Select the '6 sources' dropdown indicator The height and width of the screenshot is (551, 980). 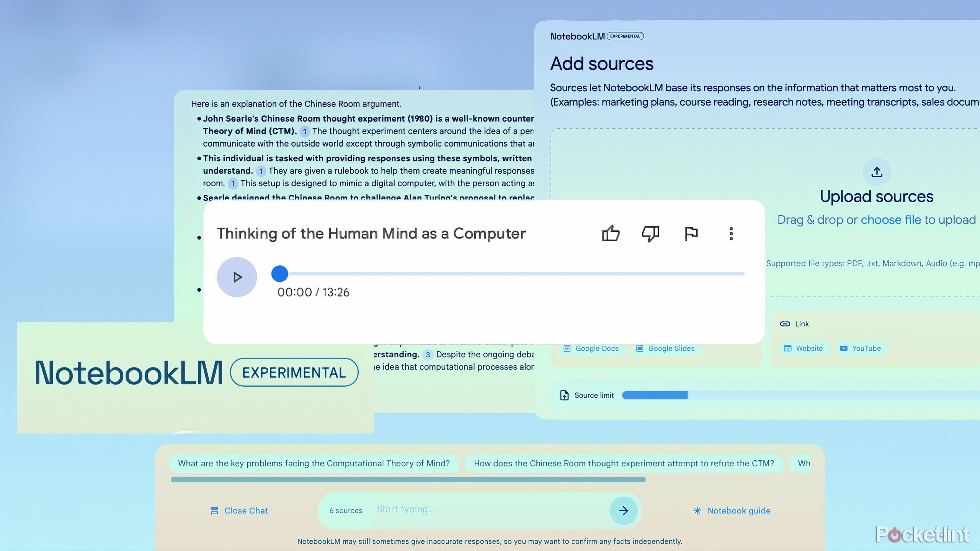(x=345, y=510)
